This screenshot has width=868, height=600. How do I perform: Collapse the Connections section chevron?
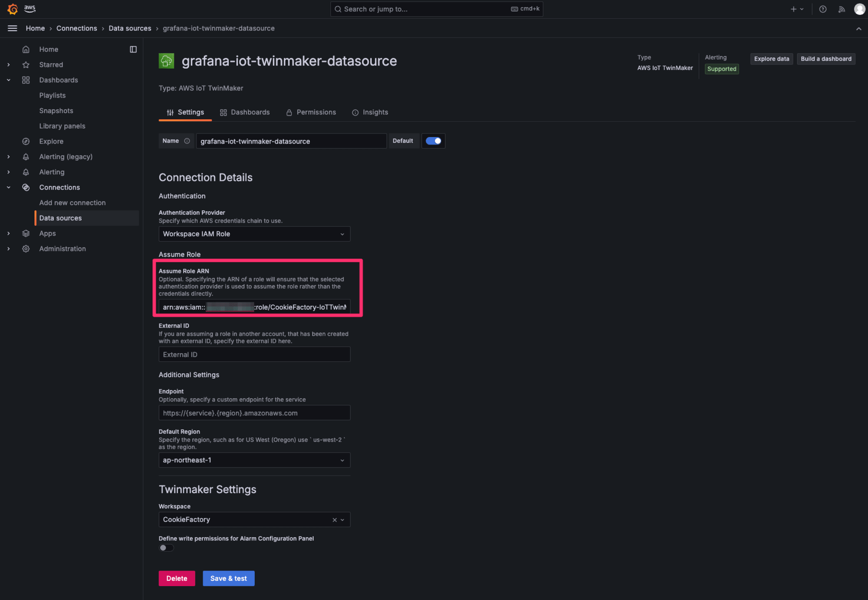9,187
